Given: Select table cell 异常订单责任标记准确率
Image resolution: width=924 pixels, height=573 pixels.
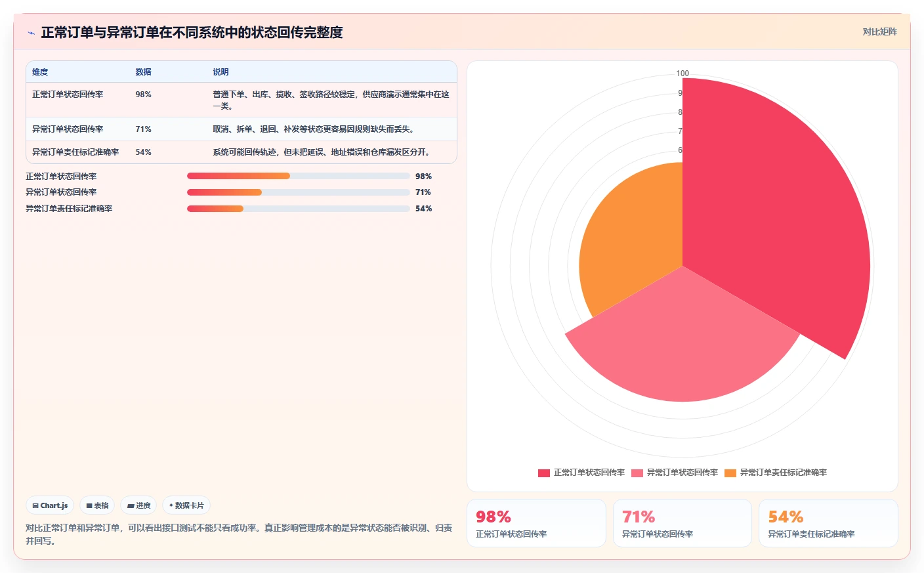Looking at the screenshot, I should [x=75, y=152].
